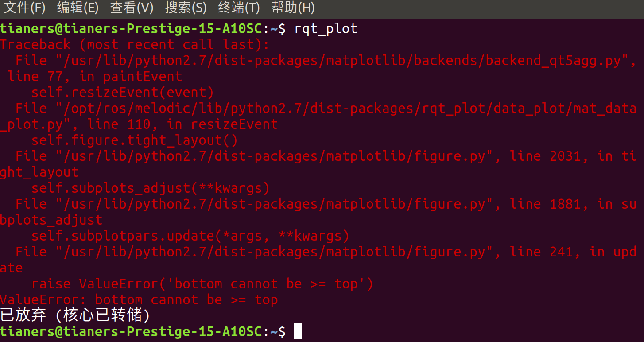Screen dimensions: 644x342
Task: Click the raise ValueError statement line
Action: coord(202,284)
